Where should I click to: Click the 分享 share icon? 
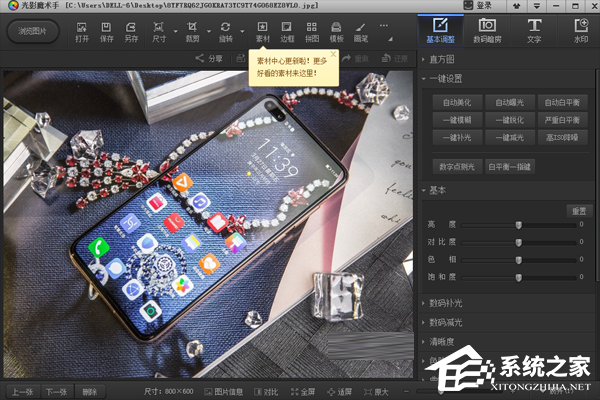click(209, 59)
